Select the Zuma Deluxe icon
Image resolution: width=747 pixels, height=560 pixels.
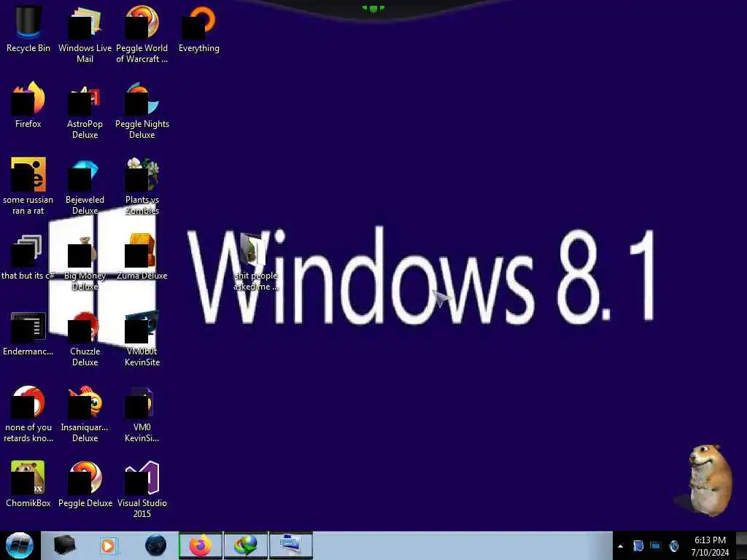142,257
